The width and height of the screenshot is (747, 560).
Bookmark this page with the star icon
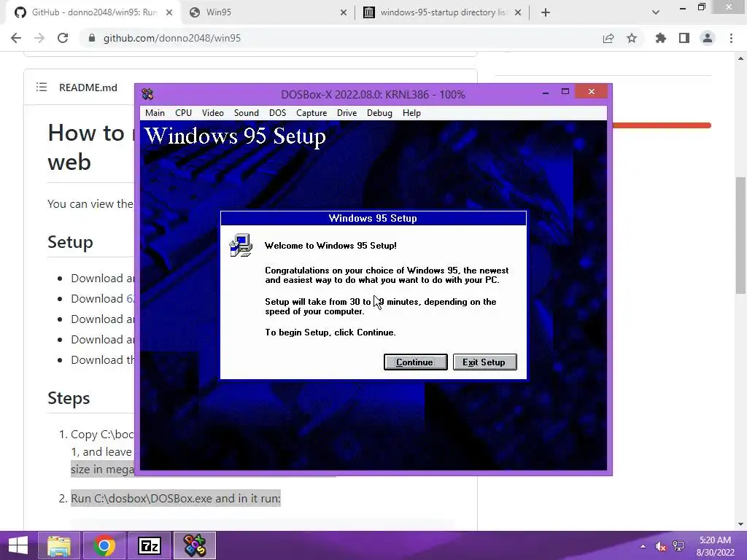[x=632, y=38]
